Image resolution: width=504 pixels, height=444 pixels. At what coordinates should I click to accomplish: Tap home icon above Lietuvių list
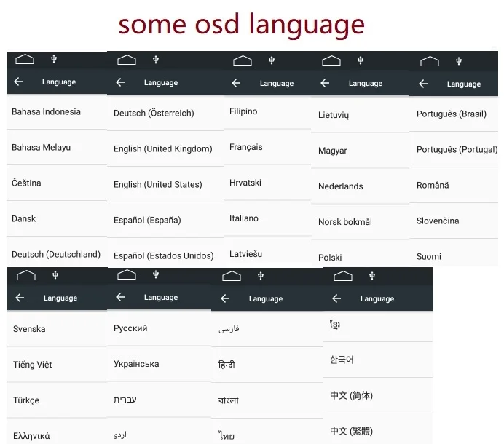click(x=331, y=60)
